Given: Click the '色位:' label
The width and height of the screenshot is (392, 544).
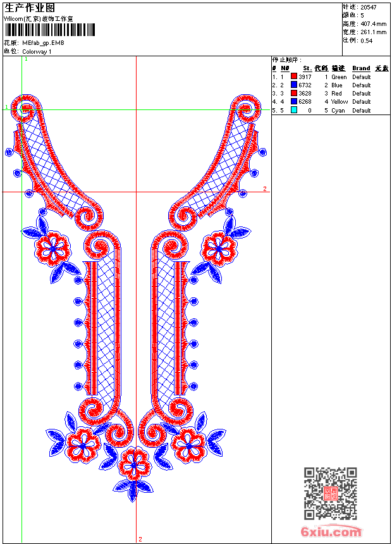Looking at the screenshot, I should pyautogui.click(x=11, y=52).
